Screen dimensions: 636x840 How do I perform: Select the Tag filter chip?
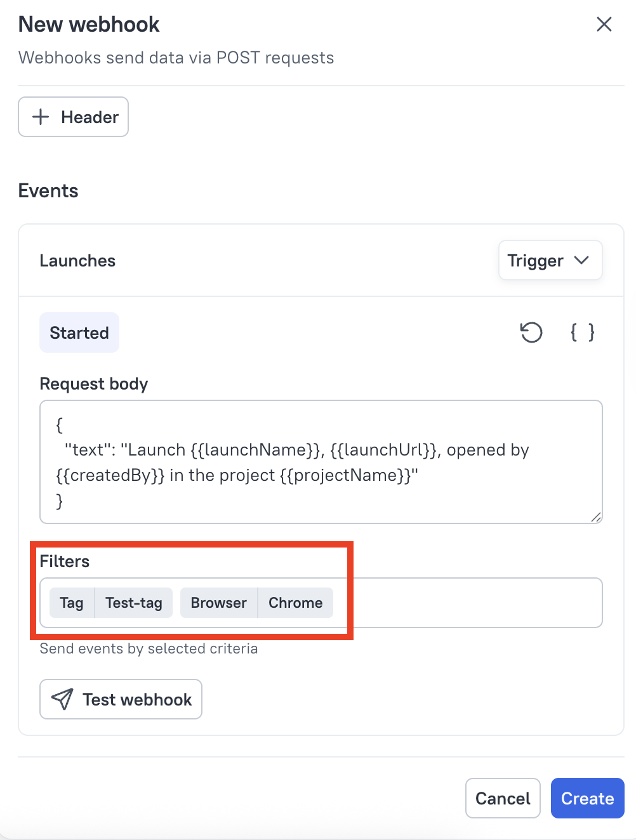(x=72, y=603)
